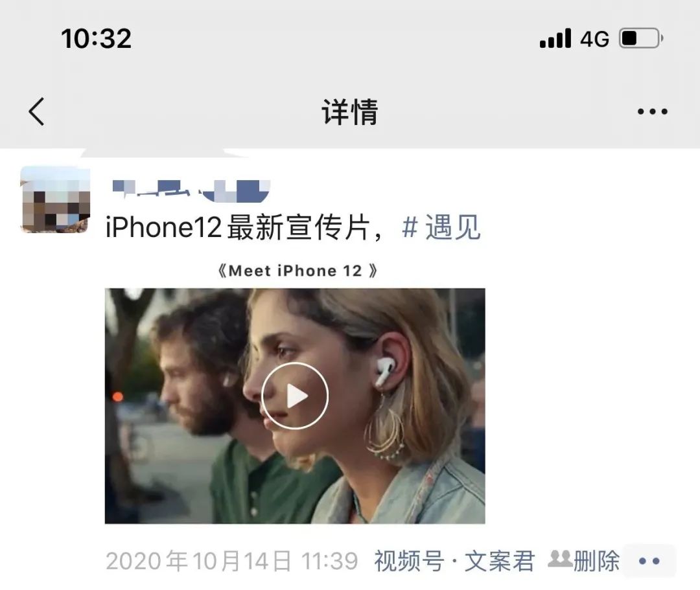Select the iPhone12最新宣传片 post text
The height and width of the screenshot is (590, 700).
(x=244, y=227)
